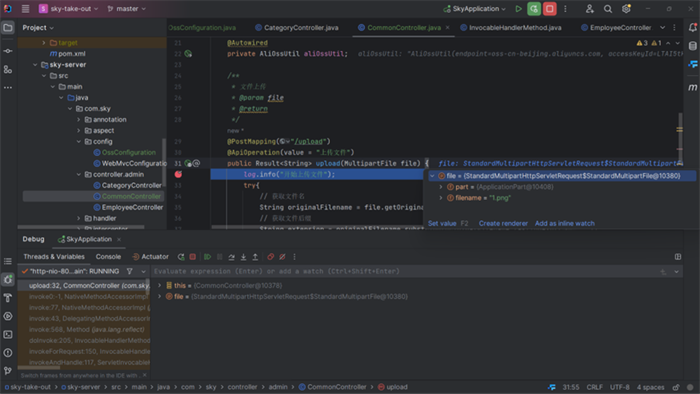Image resolution: width=700 pixels, height=394 pixels.
Task: Toggle the debug layout settings button
Action: (x=678, y=257)
